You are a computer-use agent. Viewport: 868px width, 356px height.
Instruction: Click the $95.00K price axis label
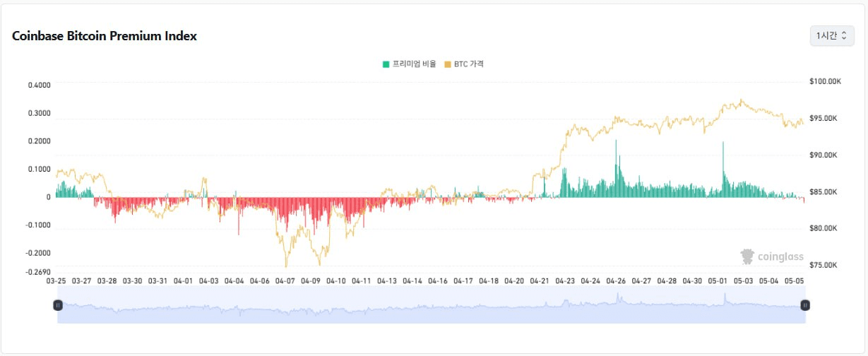pos(824,119)
